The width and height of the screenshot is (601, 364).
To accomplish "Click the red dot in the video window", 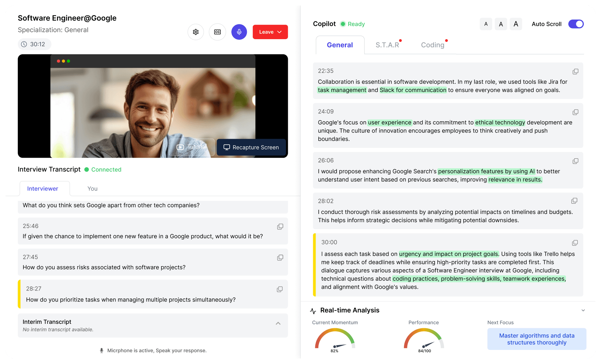I will (x=58, y=61).
